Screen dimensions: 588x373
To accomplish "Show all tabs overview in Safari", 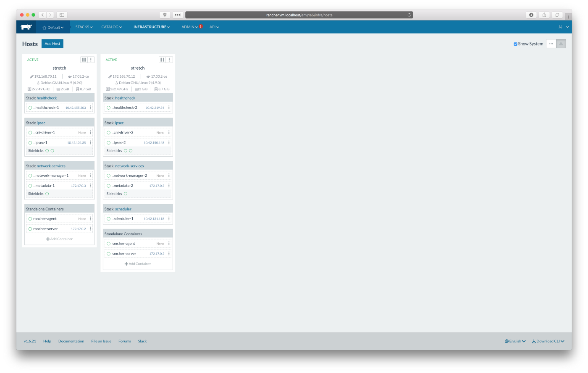I will (557, 15).
